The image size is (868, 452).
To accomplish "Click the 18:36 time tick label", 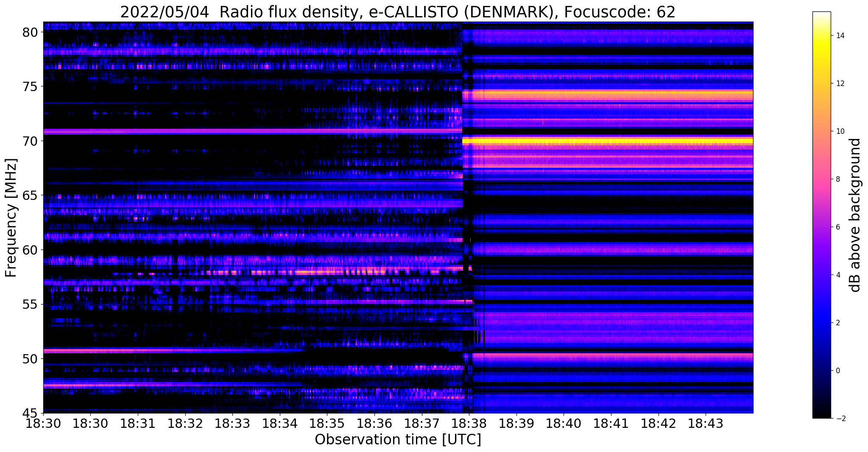I will 374,424.
